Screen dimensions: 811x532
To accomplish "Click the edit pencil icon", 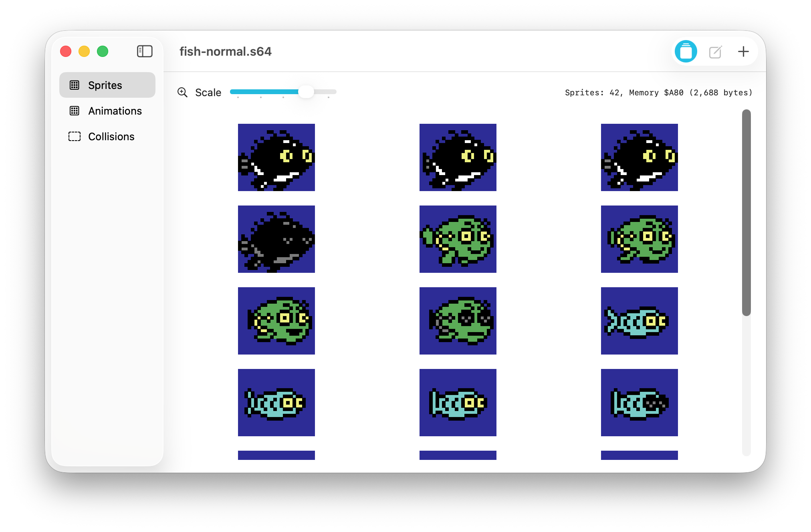I will coord(715,52).
